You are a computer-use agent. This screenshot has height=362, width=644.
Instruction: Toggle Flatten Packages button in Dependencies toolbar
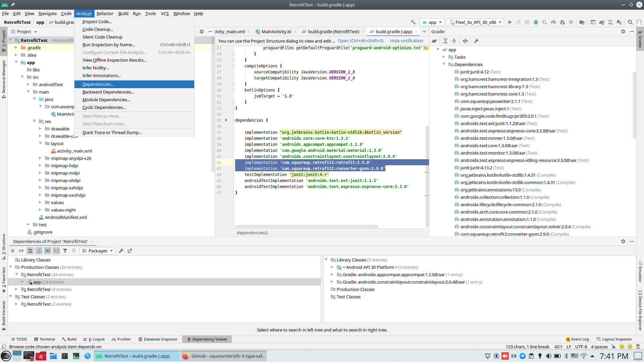point(30,251)
